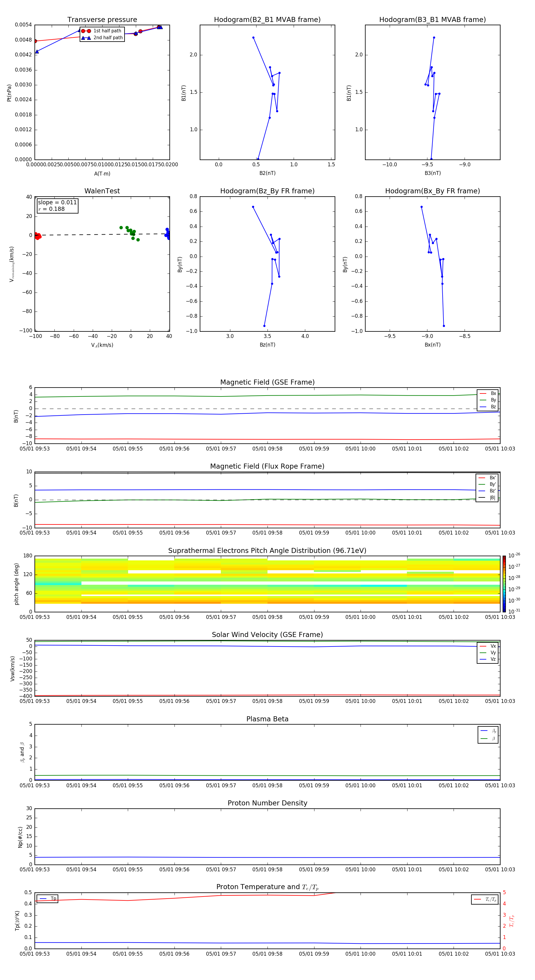Screen dimensions: 535x980
Task: Select the Bx' entry in Flux Rope legend
Action: click(487, 478)
